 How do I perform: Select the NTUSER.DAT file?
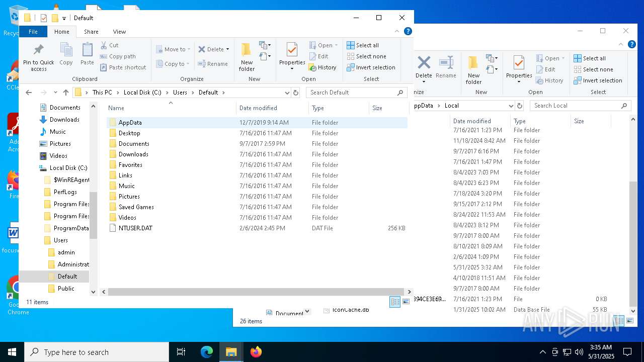(x=257, y=228)
